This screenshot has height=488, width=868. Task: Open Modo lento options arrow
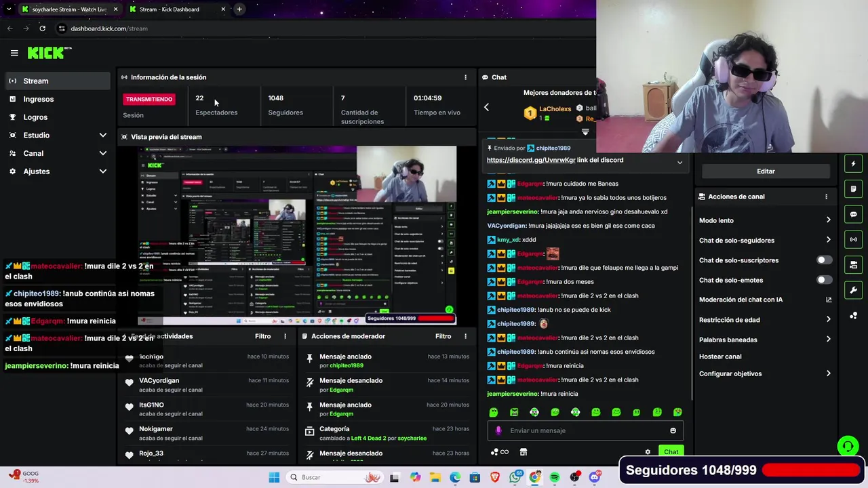click(828, 220)
